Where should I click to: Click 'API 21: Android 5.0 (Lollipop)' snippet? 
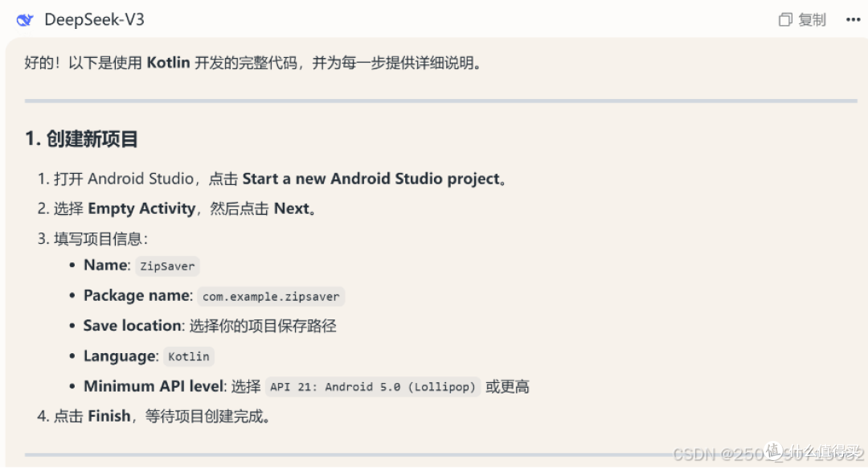373,387
